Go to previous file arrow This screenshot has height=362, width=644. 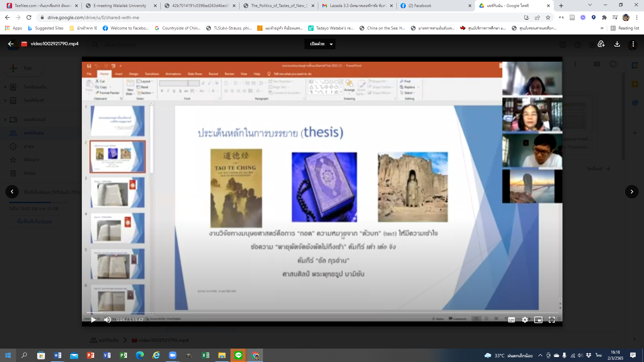coord(12,192)
